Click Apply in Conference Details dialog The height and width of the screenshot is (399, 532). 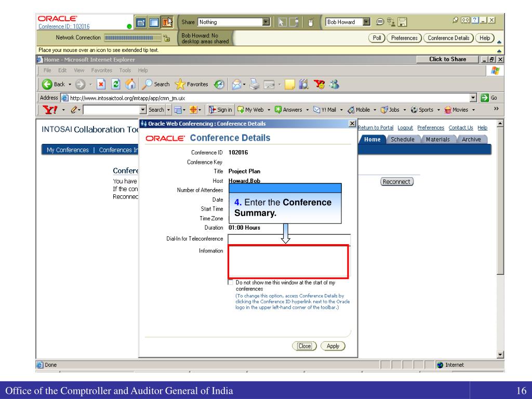(333, 346)
